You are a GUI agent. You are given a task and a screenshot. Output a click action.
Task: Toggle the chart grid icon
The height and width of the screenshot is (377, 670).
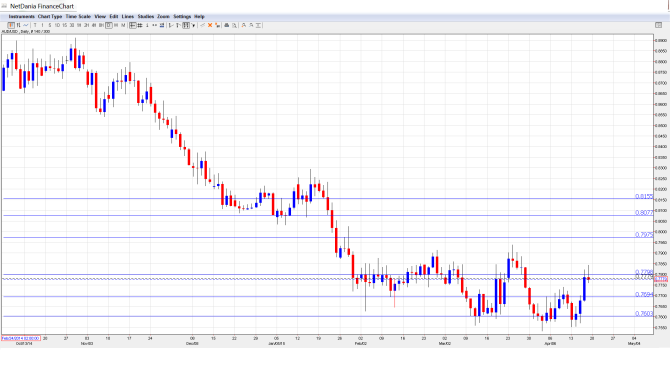(140, 25)
